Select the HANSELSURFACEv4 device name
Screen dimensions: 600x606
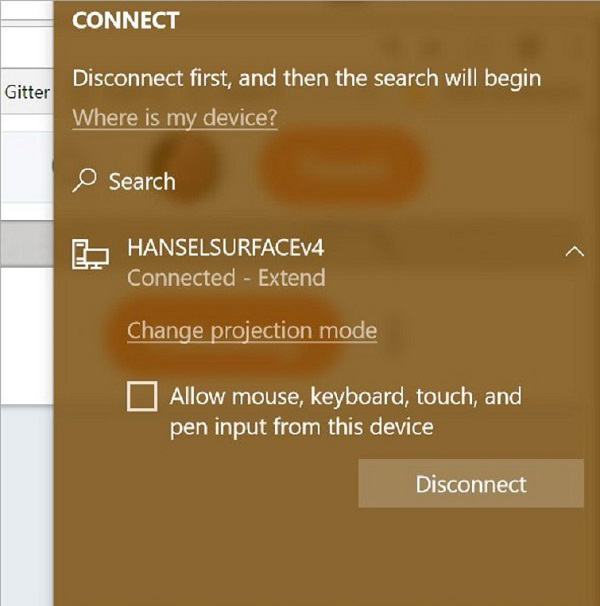point(226,247)
